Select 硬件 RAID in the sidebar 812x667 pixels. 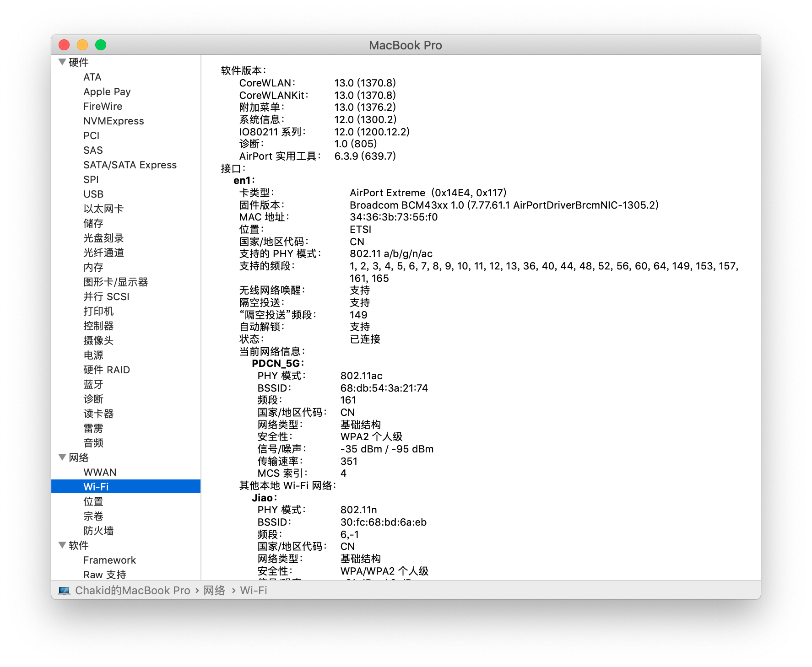[x=107, y=370]
